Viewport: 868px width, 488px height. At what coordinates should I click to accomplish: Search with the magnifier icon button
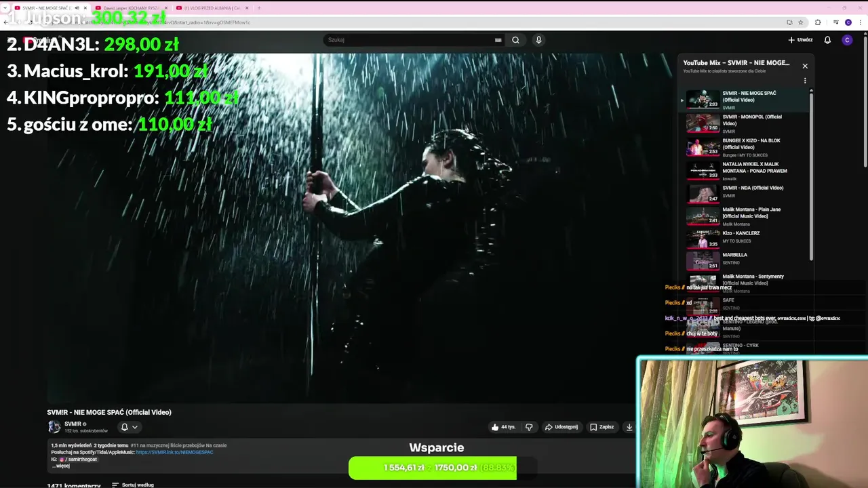tap(515, 40)
